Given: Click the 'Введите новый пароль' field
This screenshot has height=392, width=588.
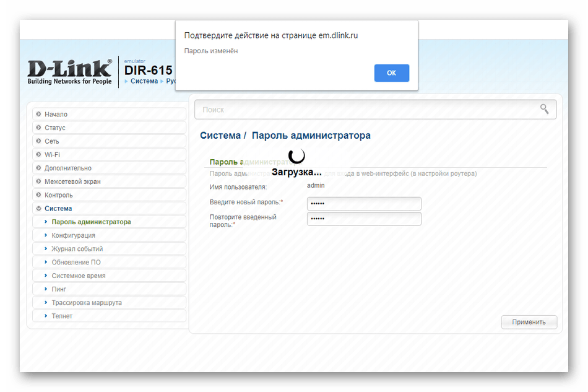Looking at the screenshot, I should click(x=364, y=203).
